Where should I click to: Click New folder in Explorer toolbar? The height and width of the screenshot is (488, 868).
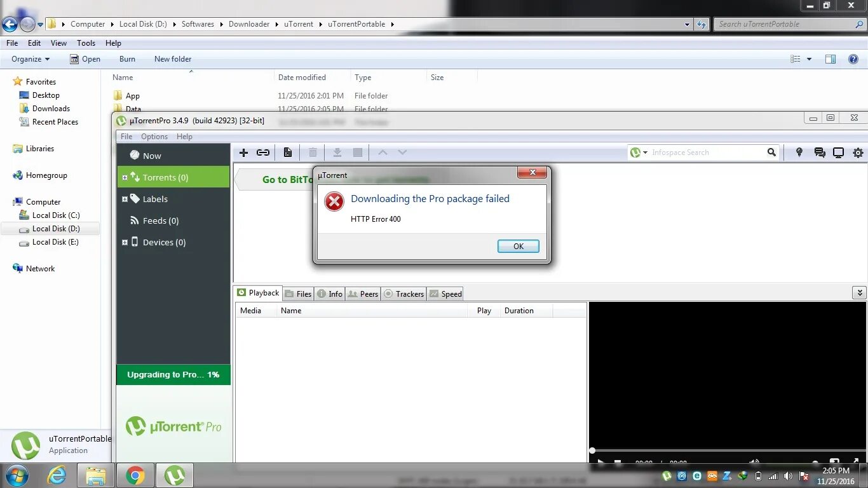tap(173, 59)
